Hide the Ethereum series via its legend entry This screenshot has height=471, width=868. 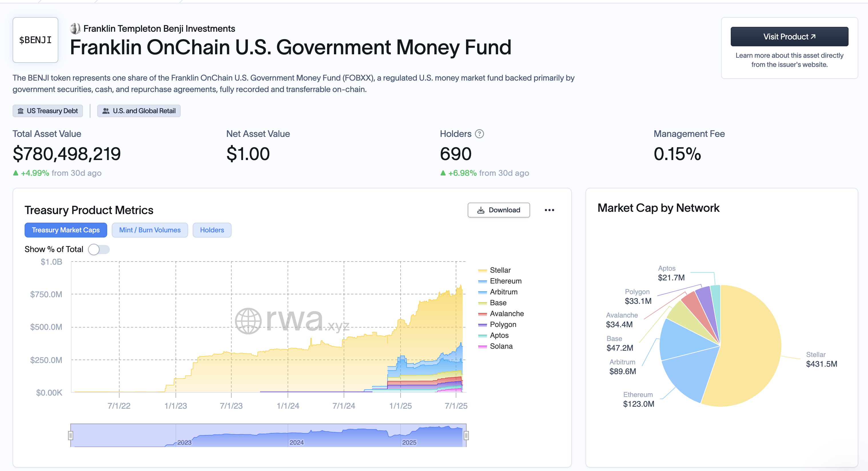point(505,281)
